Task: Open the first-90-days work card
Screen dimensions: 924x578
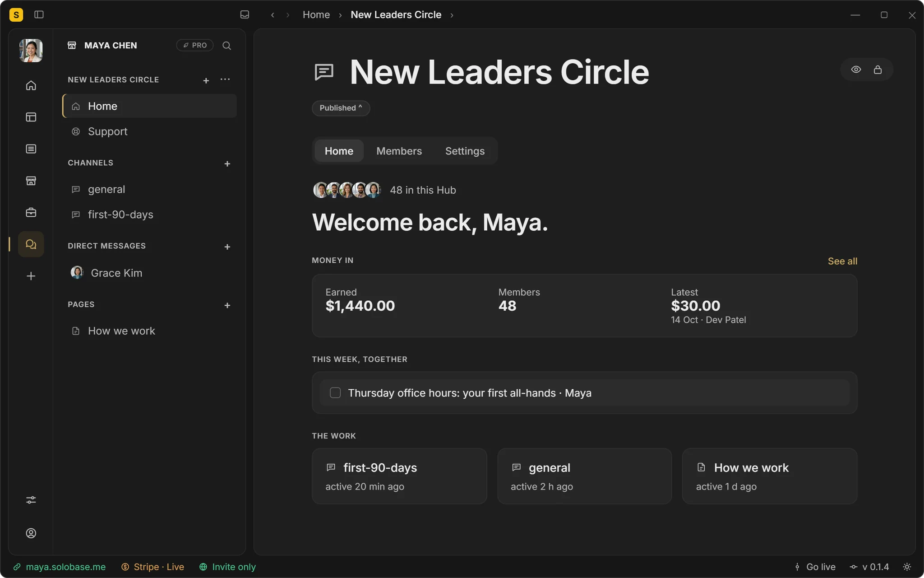Action: pos(399,476)
